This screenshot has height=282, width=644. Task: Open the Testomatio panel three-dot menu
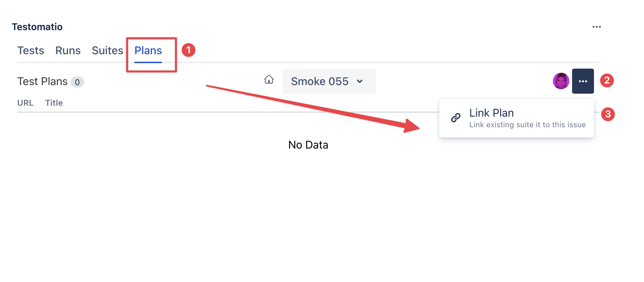(596, 27)
